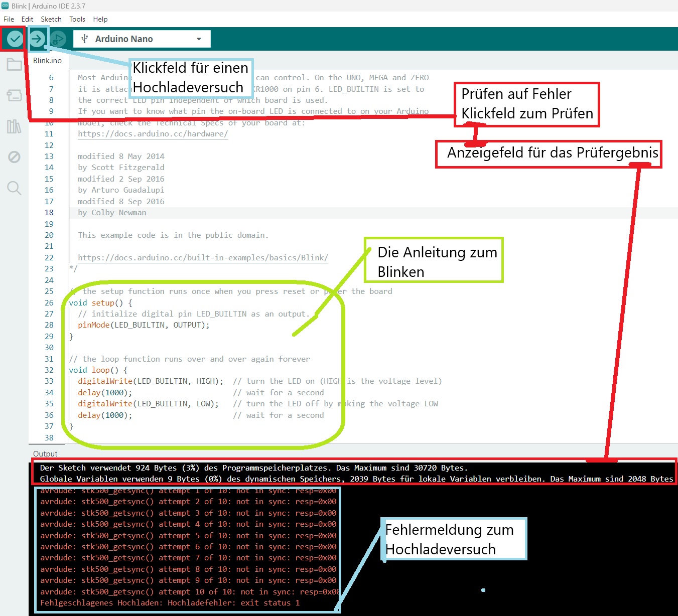Image resolution: width=678 pixels, height=616 pixels.
Task: Start the debugger with the debug icon
Action: tap(58, 39)
